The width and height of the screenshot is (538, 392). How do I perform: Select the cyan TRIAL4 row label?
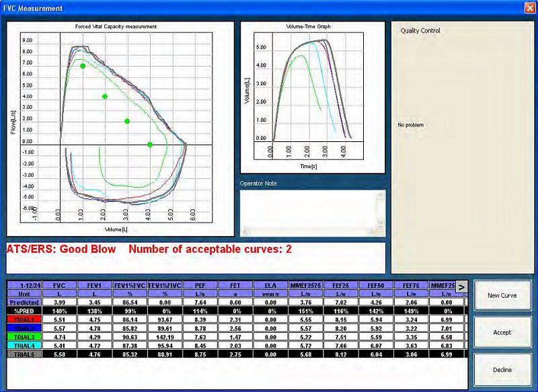click(24, 345)
